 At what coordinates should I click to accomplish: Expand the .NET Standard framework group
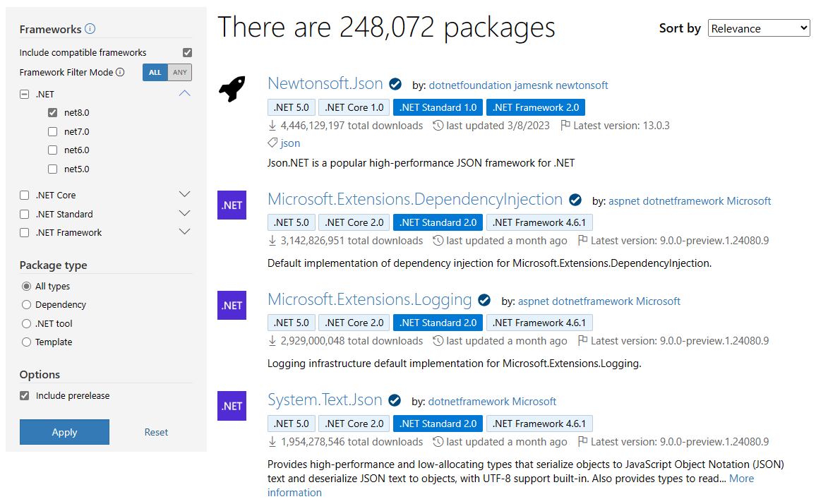184,213
